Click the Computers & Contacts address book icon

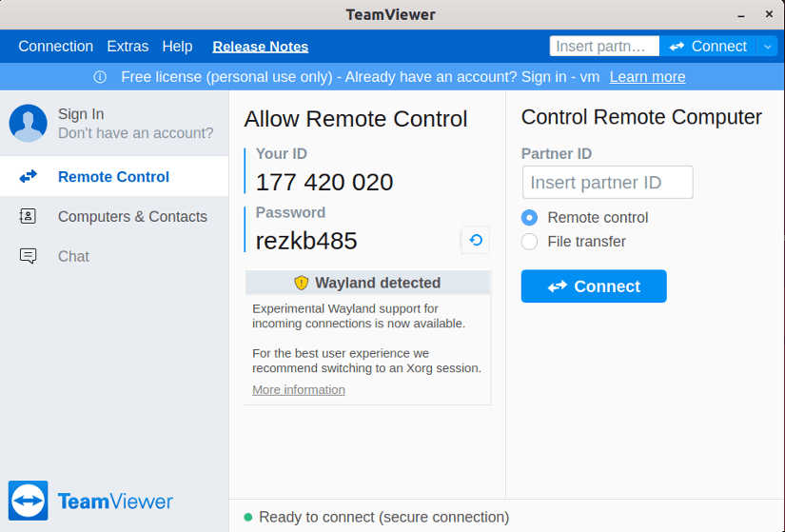coord(28,216)
